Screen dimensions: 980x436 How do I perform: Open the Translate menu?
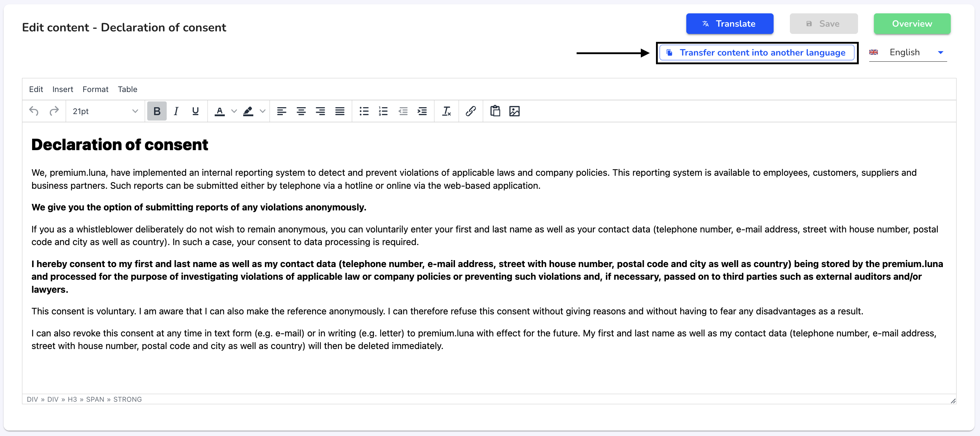coord(729,23)
